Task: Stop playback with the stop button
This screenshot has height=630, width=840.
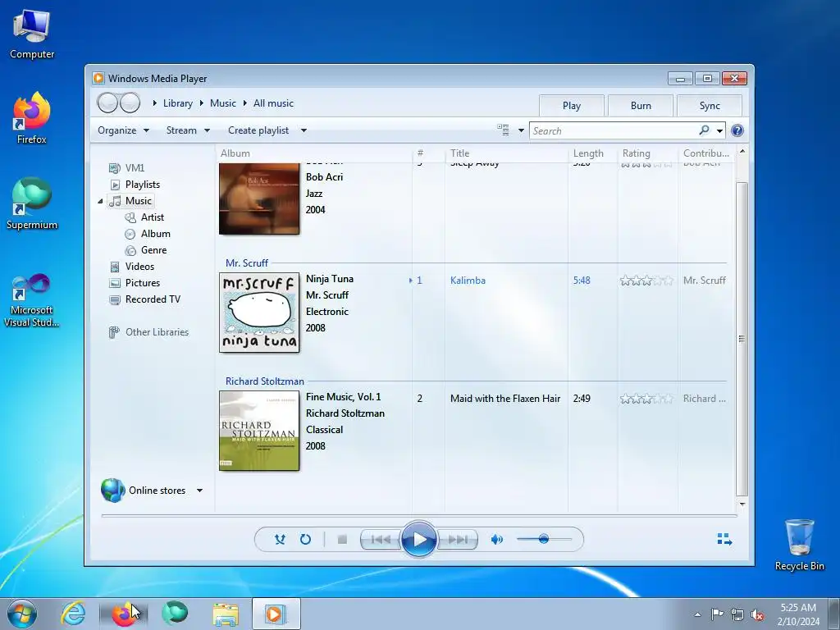Action: tap(342, 540)
